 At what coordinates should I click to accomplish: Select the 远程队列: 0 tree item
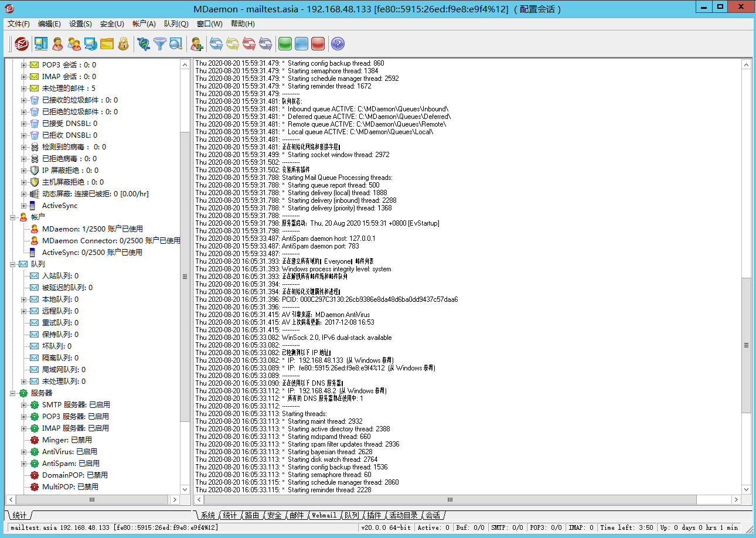click(x=60, y=311)
